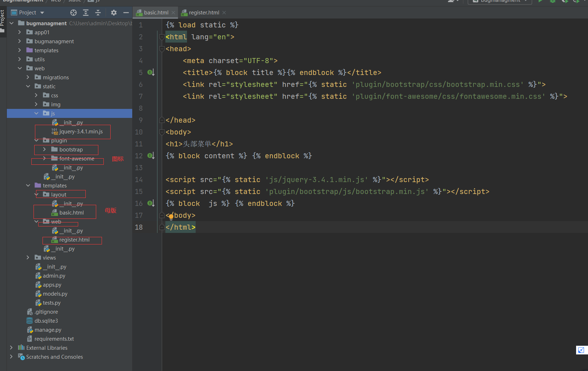Click the Collapse All icon in Project toolbar
588x371 pixels.
point(98,13)
